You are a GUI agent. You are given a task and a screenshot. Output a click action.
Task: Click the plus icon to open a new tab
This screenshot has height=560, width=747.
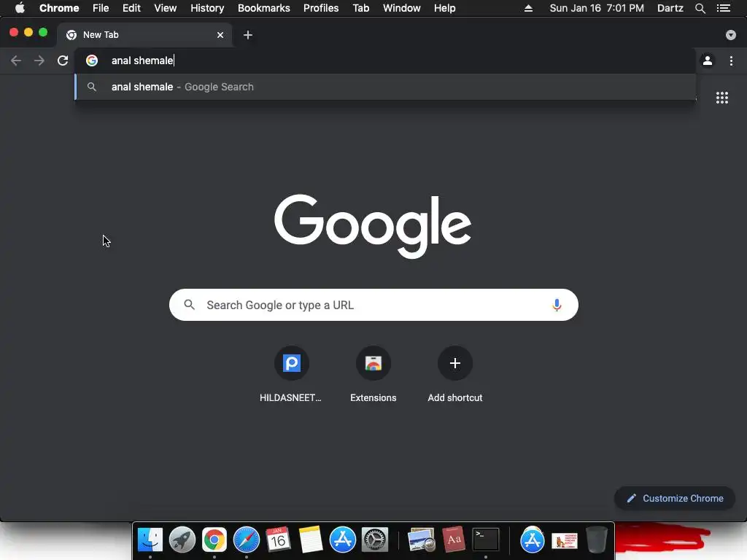click(248, 35)
